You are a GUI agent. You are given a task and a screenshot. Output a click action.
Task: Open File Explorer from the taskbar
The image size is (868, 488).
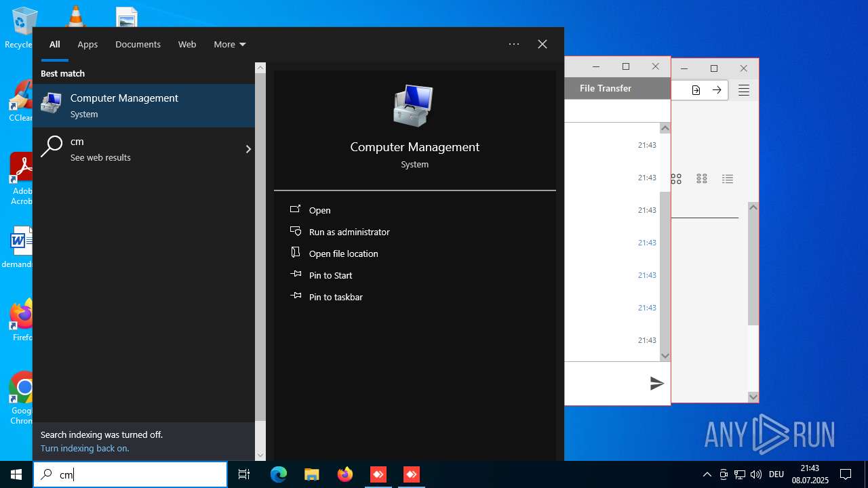pyautogui.click(x=311, y=474)
